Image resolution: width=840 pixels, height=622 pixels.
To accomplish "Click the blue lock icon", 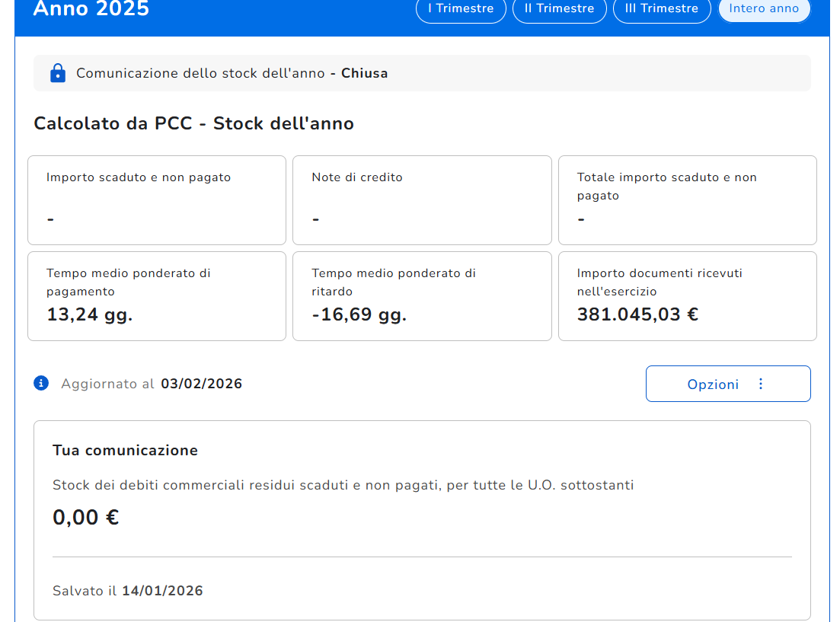I will 57,73.
